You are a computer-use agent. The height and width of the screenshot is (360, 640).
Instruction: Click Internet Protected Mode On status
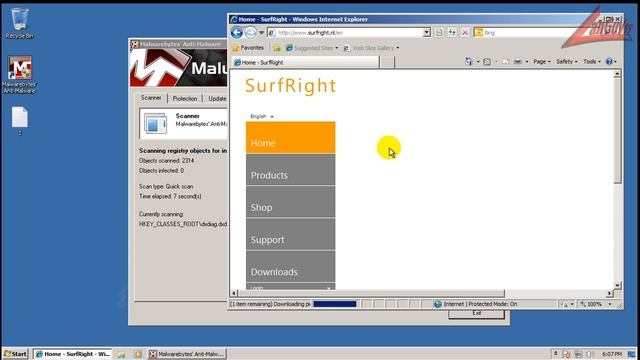[x=480, y=304]
